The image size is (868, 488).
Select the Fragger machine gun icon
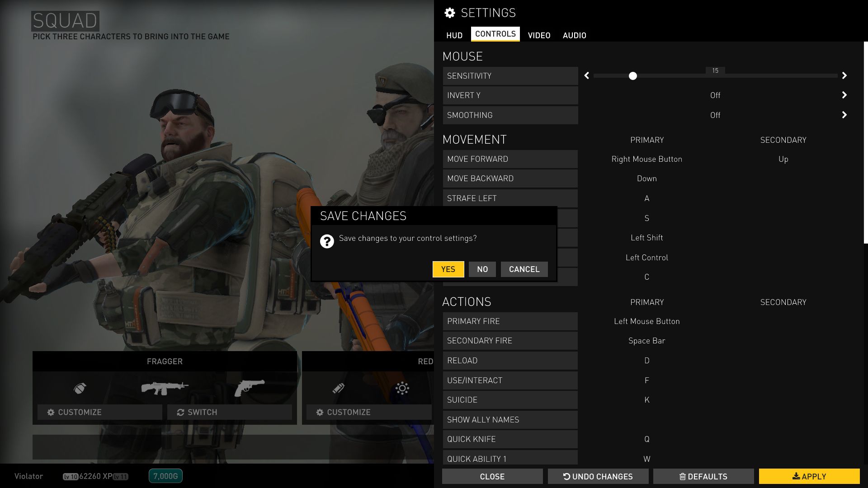(x=165, y=388)
